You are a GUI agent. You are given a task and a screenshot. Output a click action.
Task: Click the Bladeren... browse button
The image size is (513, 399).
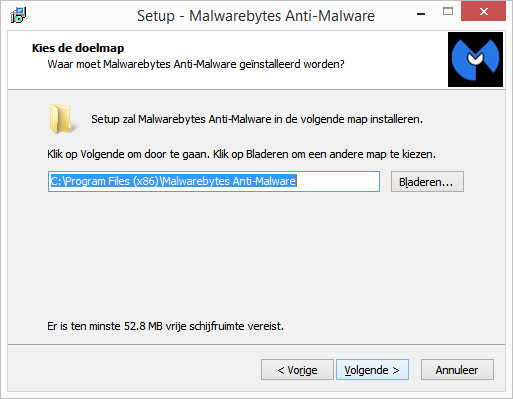point(427,182)
